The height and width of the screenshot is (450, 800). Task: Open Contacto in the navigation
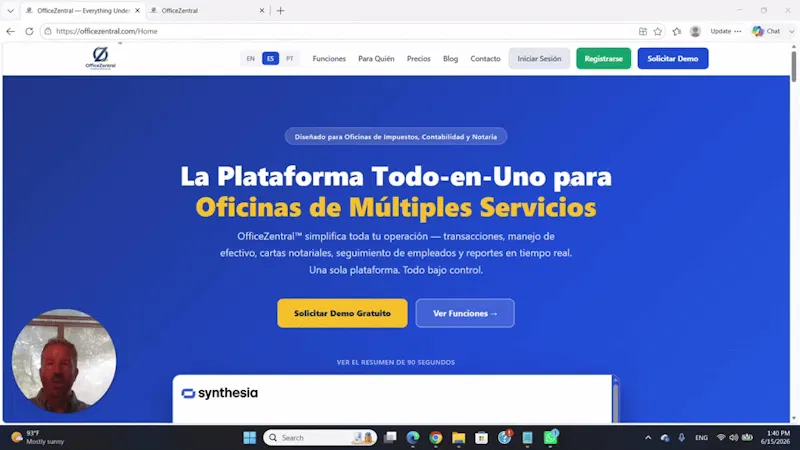click(485, 59)
